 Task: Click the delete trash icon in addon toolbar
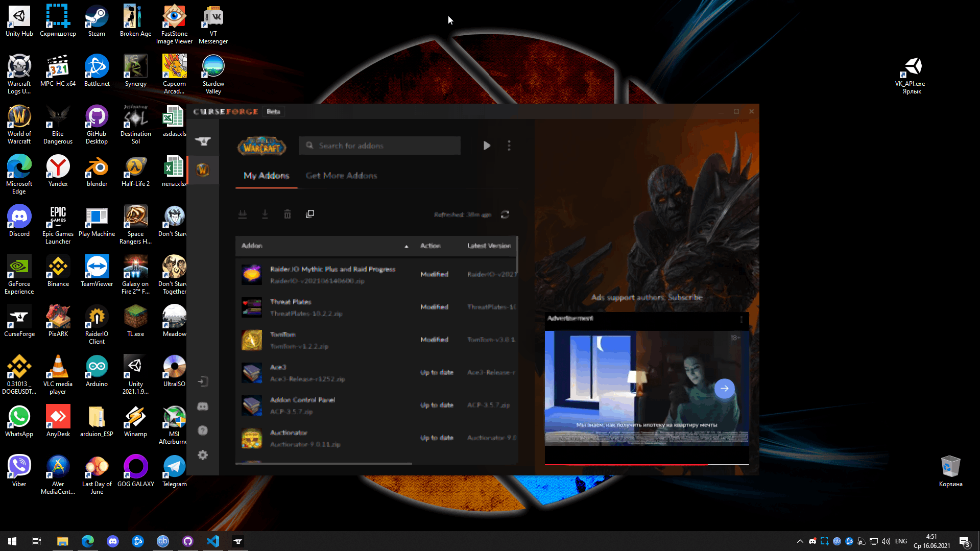(x=288, y=214)
